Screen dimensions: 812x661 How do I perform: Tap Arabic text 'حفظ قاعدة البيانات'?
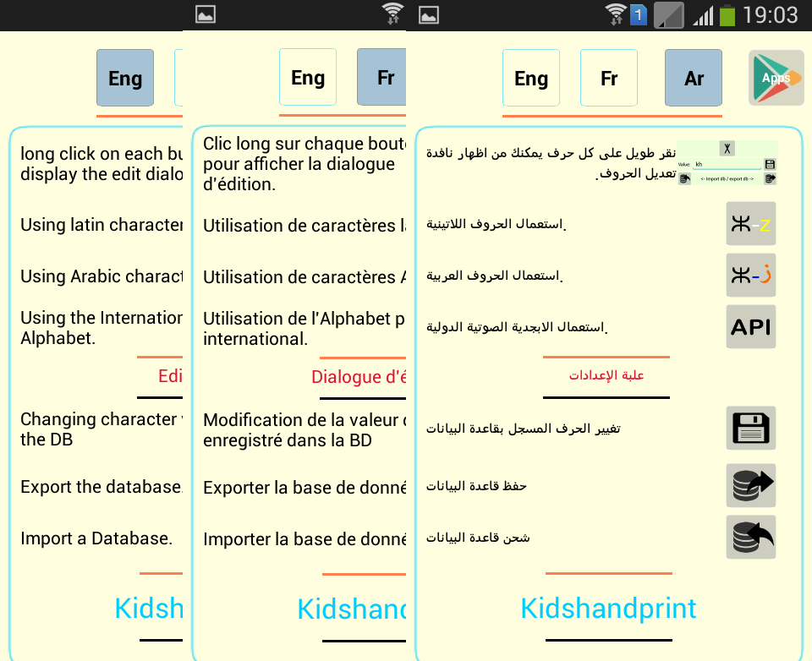476,486
